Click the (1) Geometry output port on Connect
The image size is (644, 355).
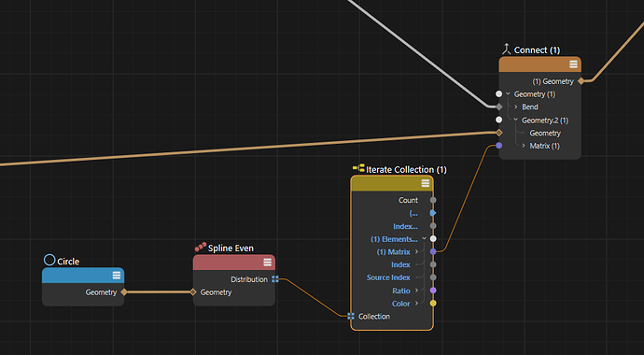tap(581, 81)
